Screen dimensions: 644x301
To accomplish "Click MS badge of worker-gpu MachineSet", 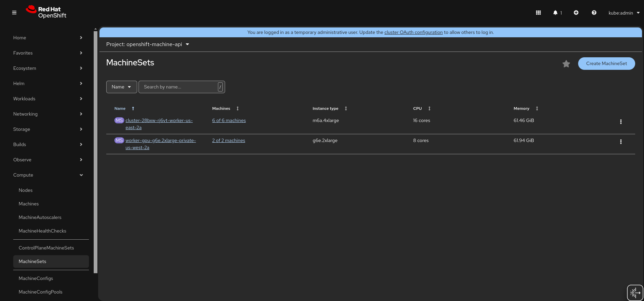I will pyautogui.click(x=119, y=140).
